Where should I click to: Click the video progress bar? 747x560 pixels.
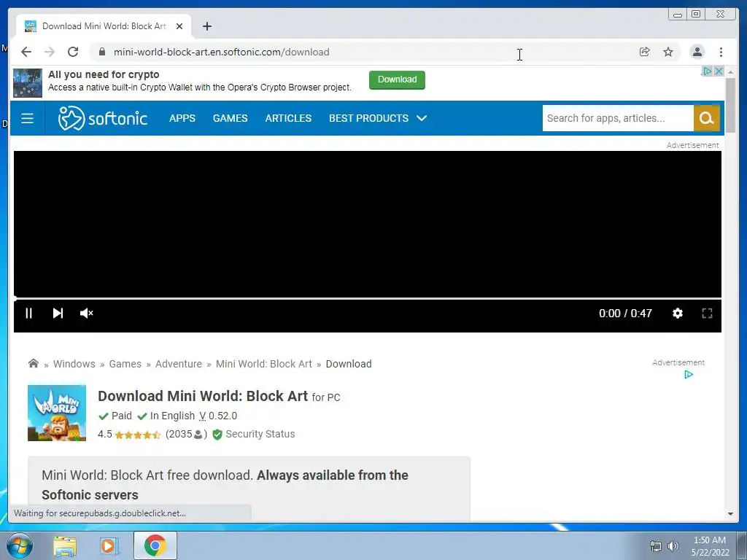point(368,298)
